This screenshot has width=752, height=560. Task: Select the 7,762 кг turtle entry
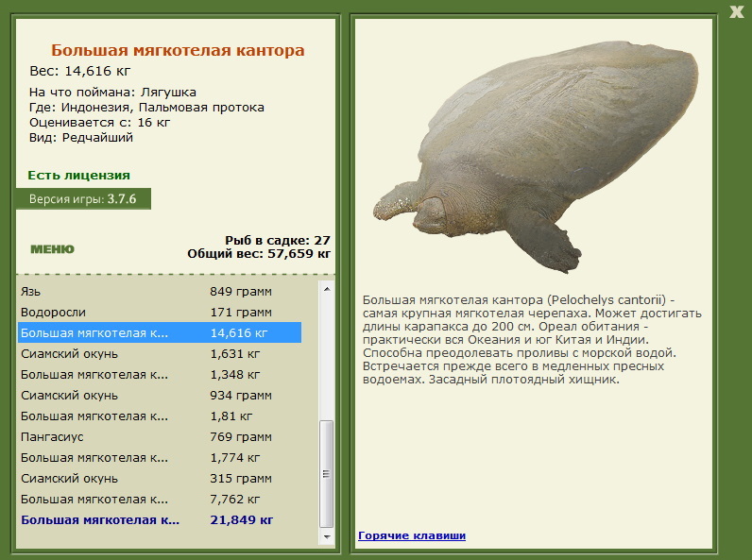click(160, 500)
